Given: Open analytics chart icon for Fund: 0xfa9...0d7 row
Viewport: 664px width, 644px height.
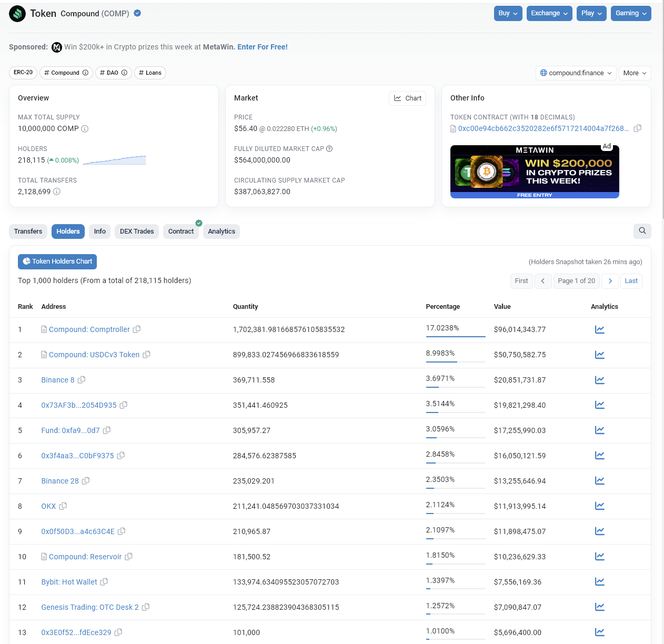Looking at the screenshot, I should 599,430.
